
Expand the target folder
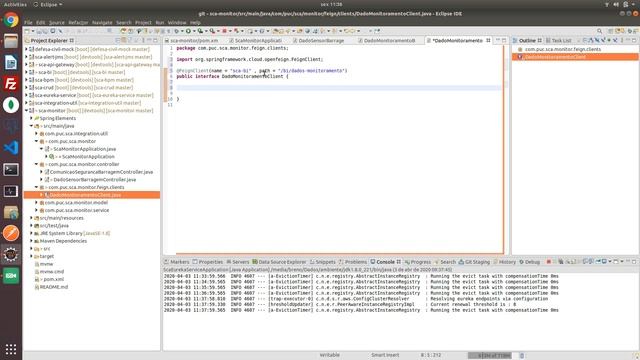tap(31, 256)
